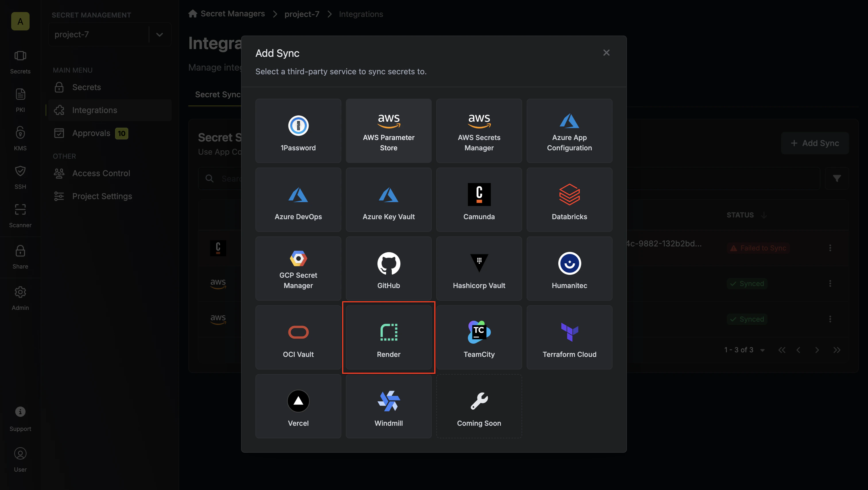Go to the first page

click(782, 350)
